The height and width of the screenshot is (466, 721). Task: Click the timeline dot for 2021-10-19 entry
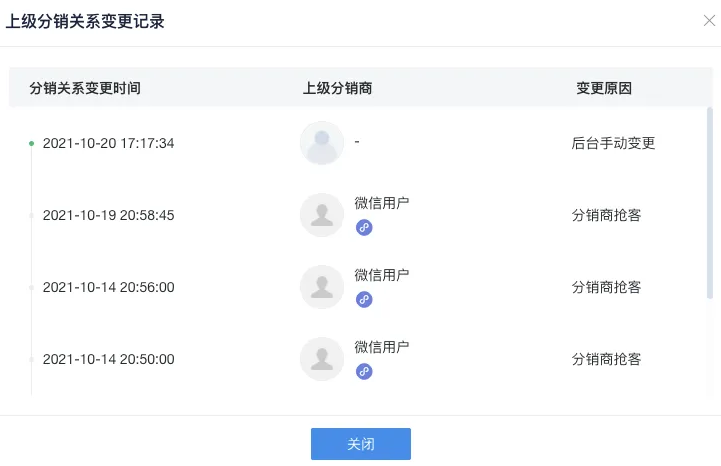[31, 216]
